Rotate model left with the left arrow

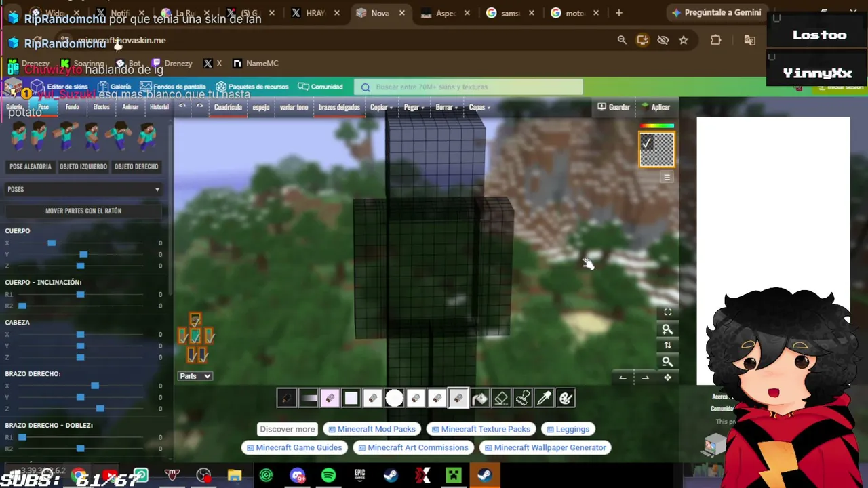tap(623, 378)
